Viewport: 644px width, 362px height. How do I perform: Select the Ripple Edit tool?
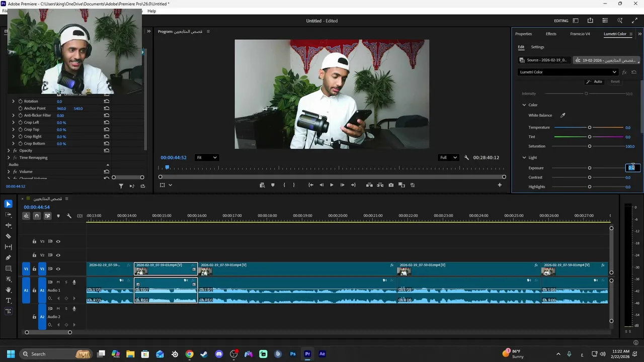tap(8, 225)
